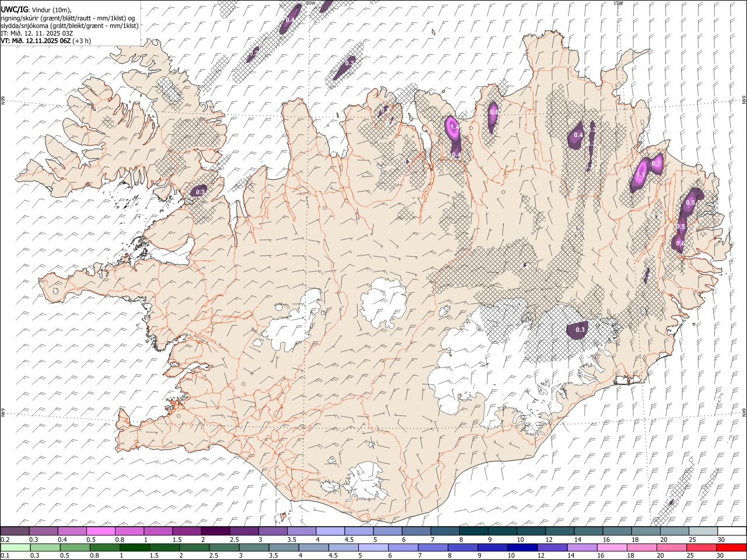Click the light grey swatch labeled 25

(x=703, y=531)
